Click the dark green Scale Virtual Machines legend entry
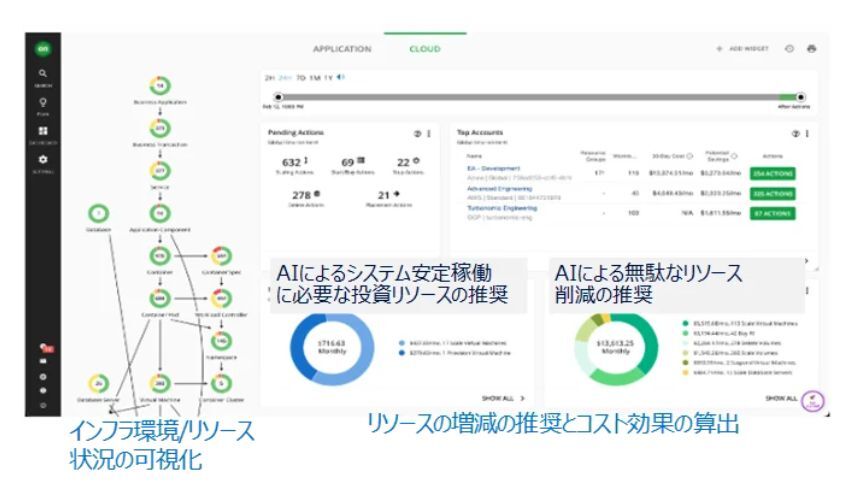This screenshot has height=499, width=868. [x=740, y=323]
